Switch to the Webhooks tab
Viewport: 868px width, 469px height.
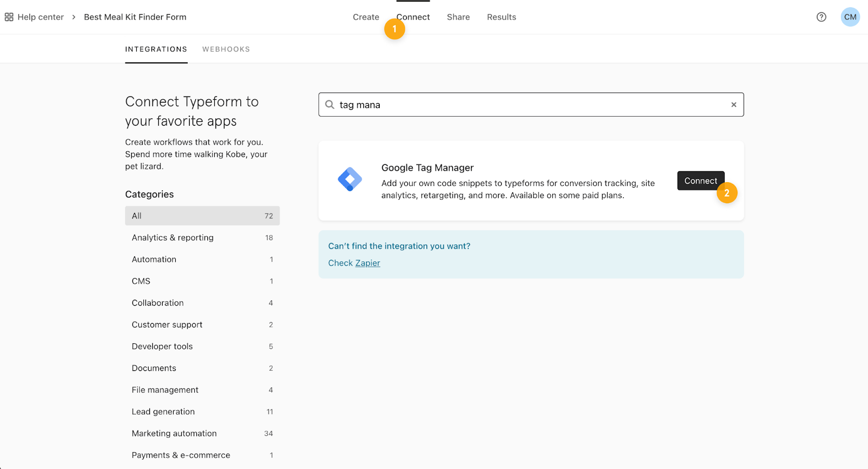(226, 49)
